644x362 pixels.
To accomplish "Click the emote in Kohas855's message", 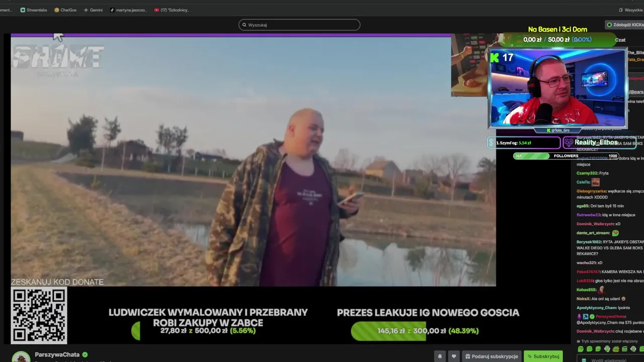I will [x=602, y=290].
